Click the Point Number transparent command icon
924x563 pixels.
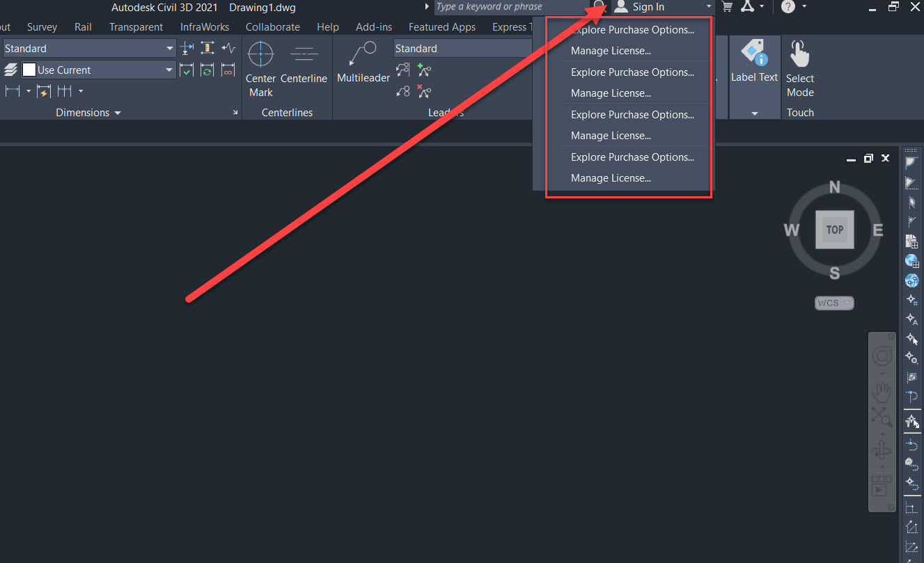[x=911, y=300]
